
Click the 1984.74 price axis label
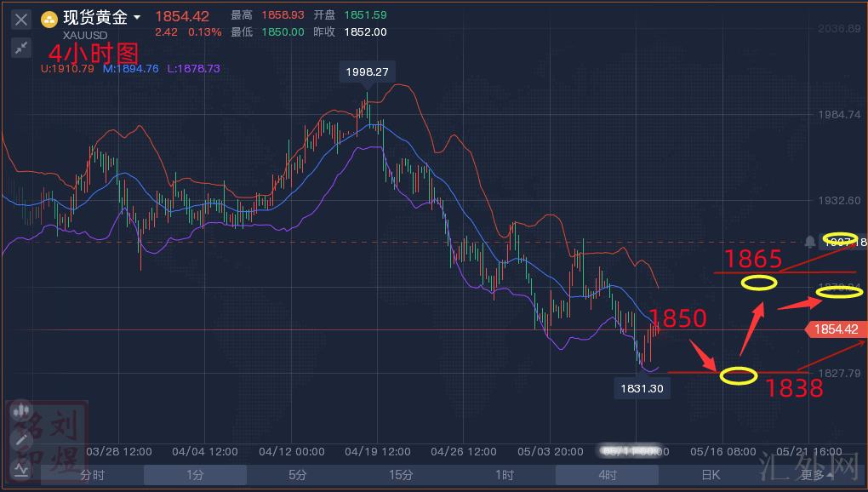pos(839,115)
